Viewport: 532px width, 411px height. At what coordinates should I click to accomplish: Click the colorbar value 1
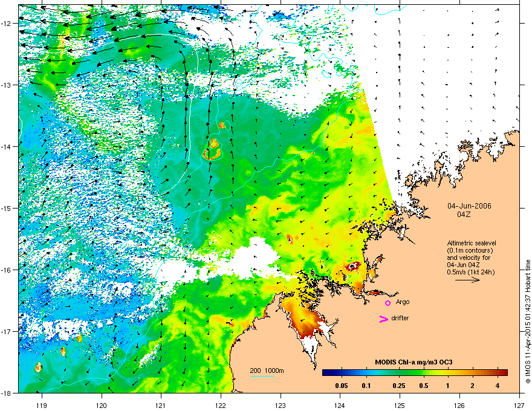click(x=448, y=386)
